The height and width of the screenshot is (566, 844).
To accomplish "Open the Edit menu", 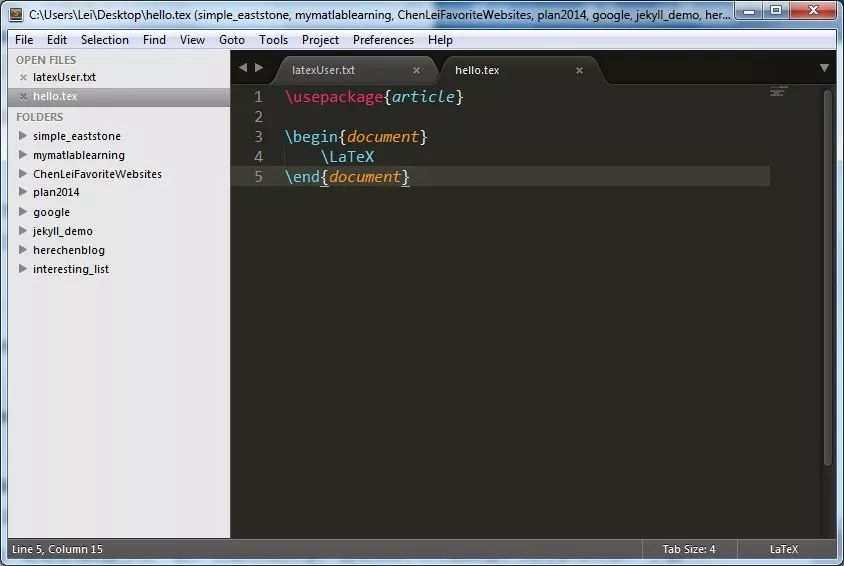I will point(57,40).
